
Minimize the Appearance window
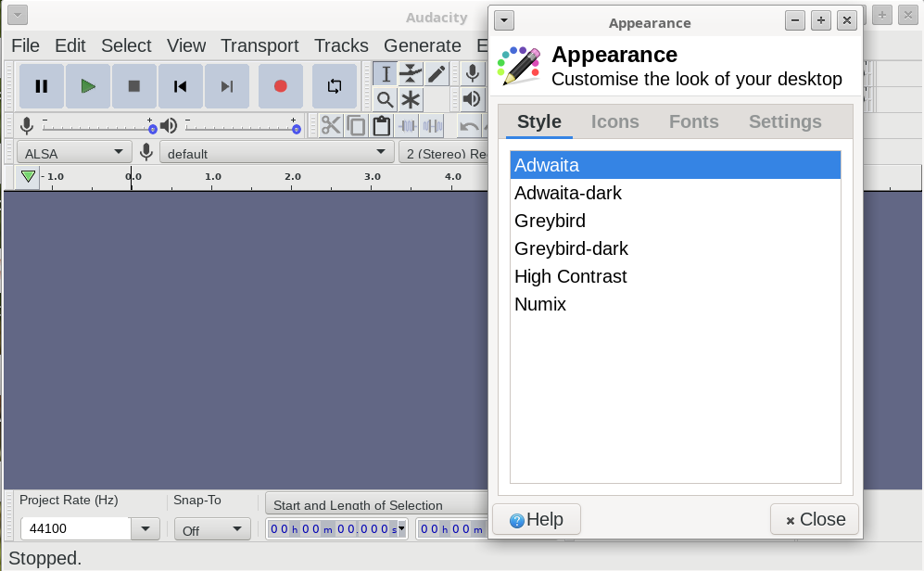[x=795, y=20]
